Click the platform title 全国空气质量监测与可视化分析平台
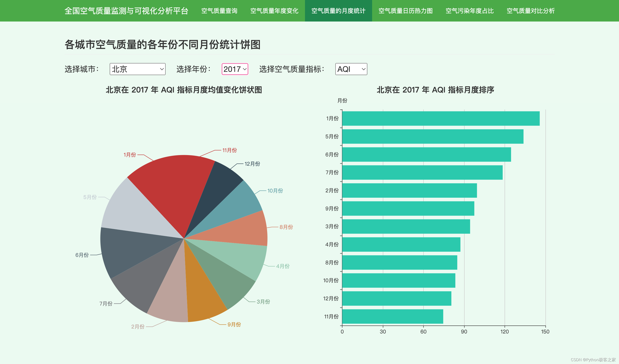The width and height of the screenshot is (619, 364). 126,11
